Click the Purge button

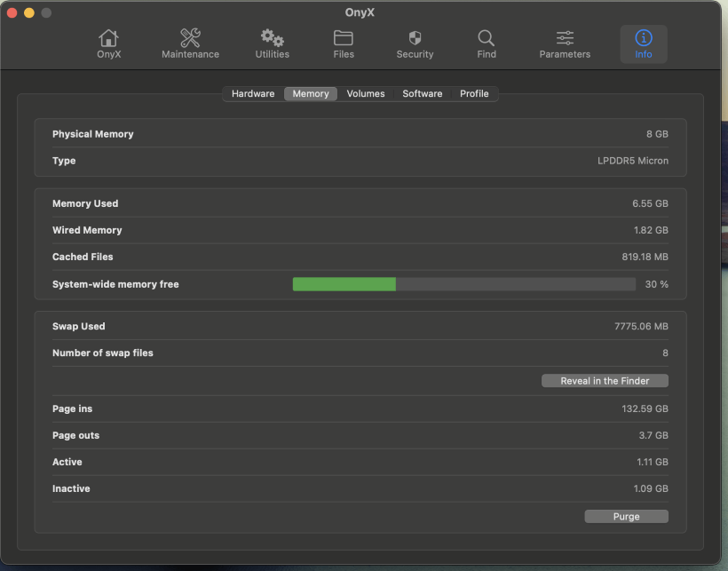626,516
